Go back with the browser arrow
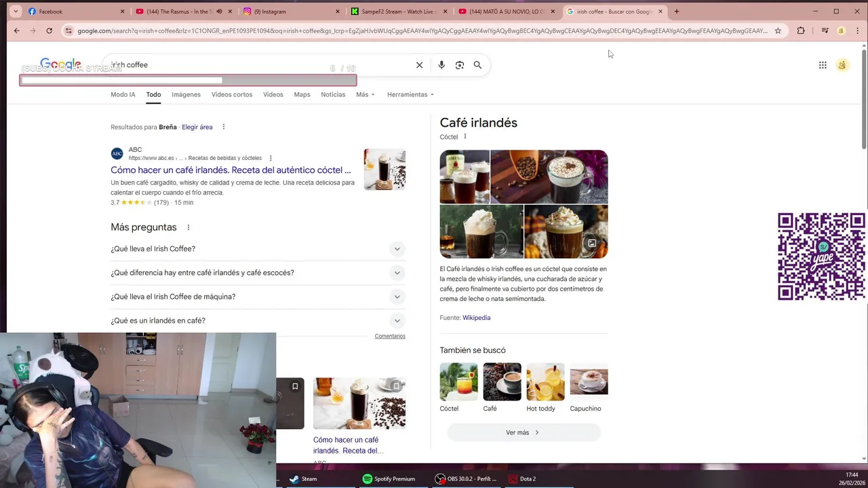868x488 pixels. click(16, 30)
